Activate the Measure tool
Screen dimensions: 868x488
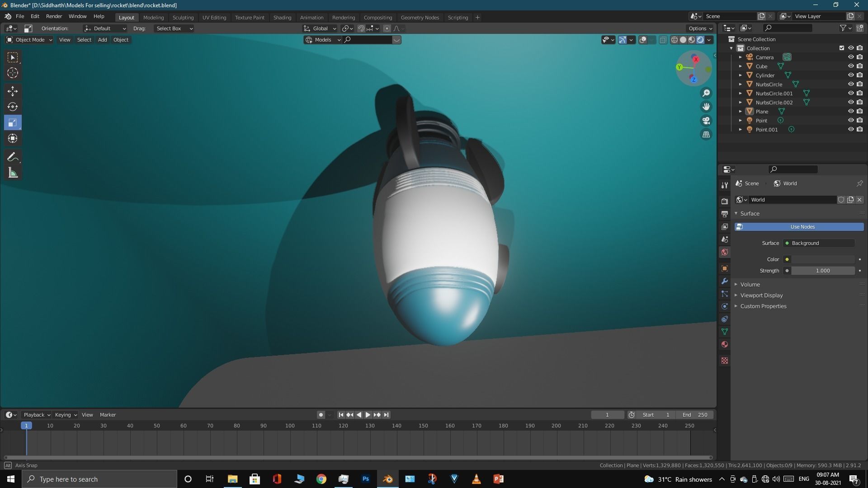13,173
